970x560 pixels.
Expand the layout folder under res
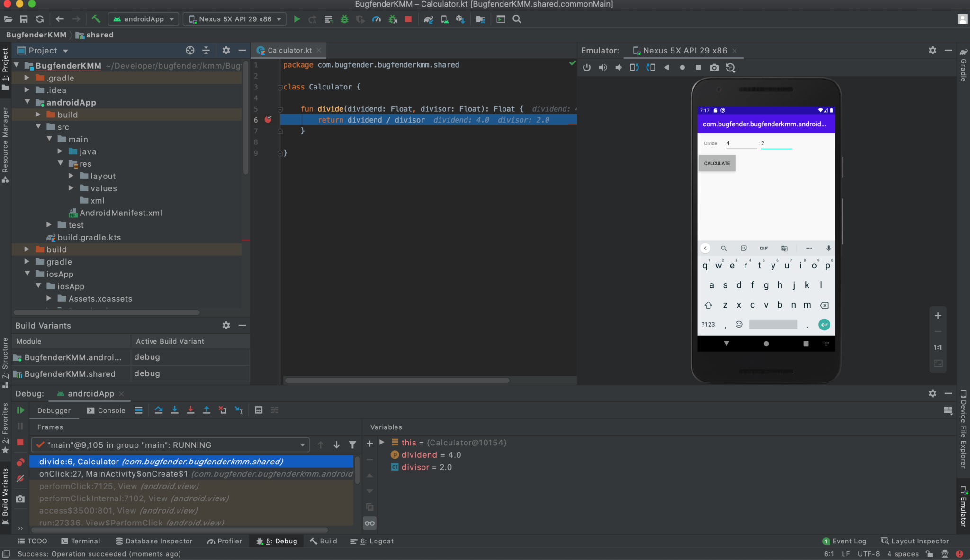[x=72, y=176]
